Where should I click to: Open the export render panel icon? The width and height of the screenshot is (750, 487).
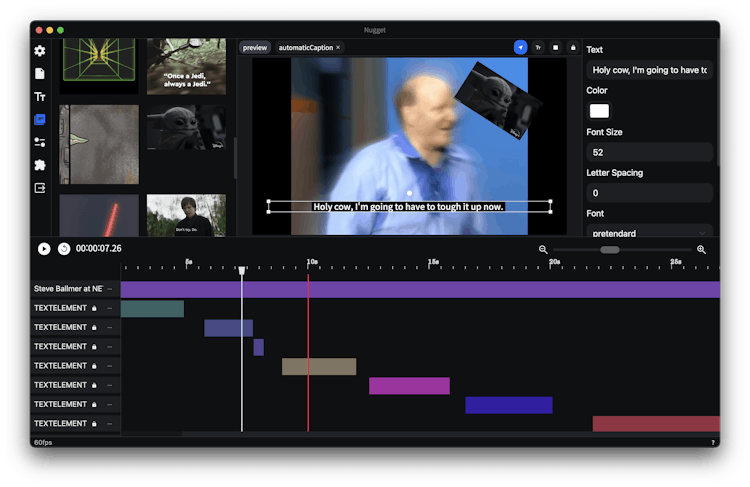(40, 188)
